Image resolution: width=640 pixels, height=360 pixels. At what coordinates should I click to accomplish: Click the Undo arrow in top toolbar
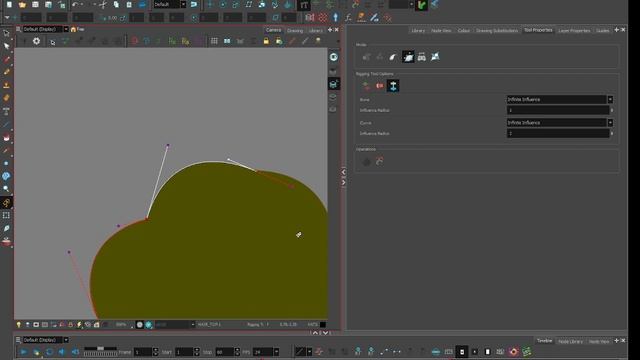[75, 4]
